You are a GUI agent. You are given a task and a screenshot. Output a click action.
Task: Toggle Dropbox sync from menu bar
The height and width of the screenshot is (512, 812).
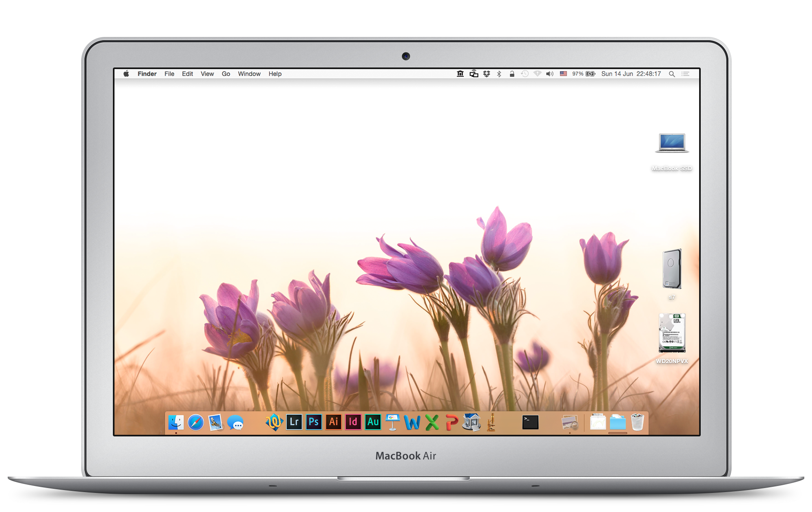(x=488, y=74)
